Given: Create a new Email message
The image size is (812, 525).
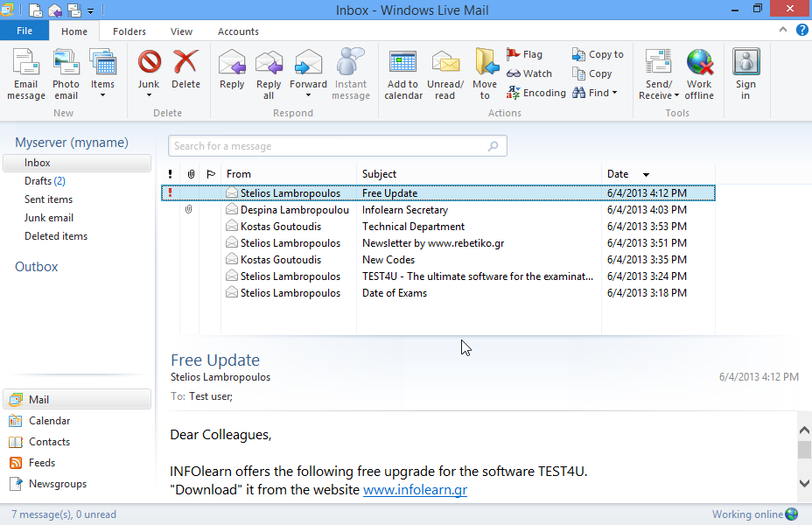Looking at the screenshot, I should tap(26, 73).
